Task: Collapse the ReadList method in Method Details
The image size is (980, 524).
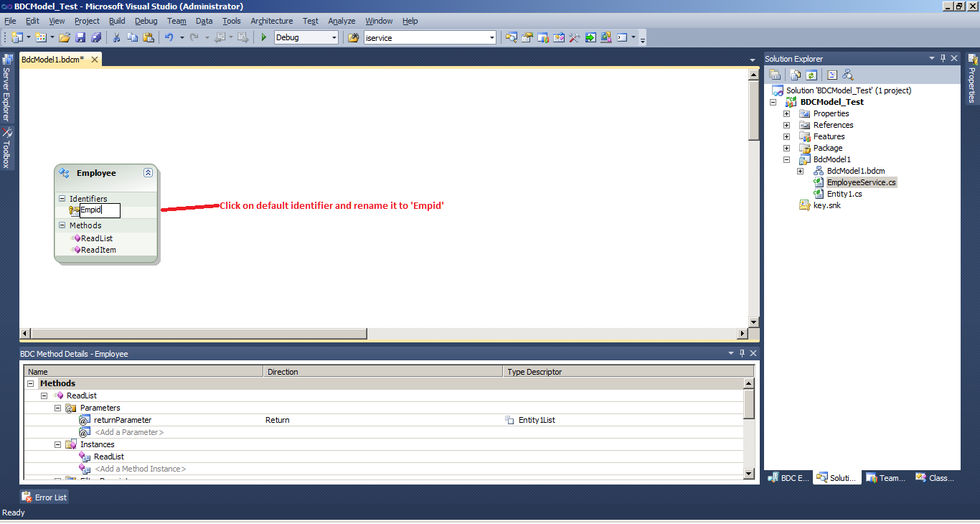Action: pyautogui.click(x=44, y=396)
